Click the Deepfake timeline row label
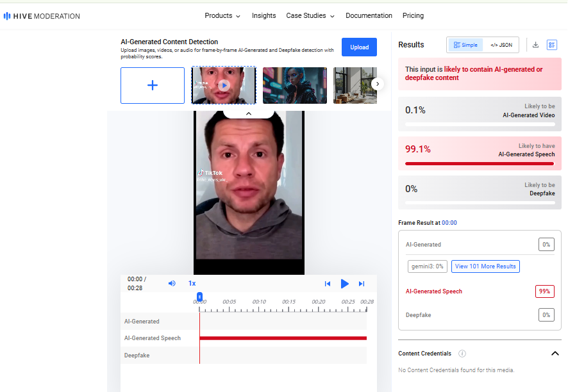The height and width of the screenshot is (392, 568). click(x=137, y=355)
